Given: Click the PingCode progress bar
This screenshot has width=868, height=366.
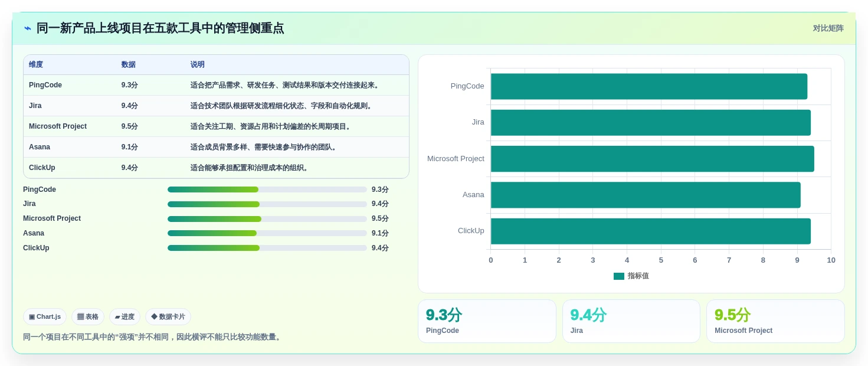Looking at the screenshot, I should point(267,189).
